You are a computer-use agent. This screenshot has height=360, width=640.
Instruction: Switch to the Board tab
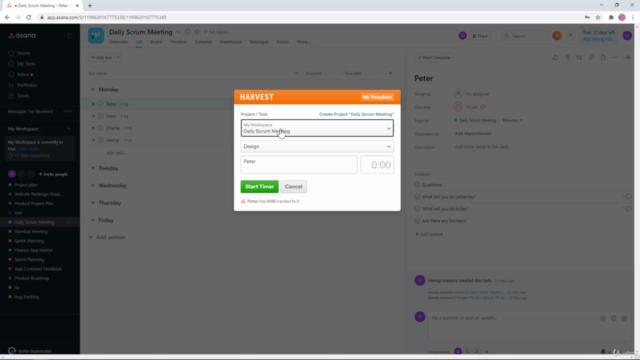156,42
